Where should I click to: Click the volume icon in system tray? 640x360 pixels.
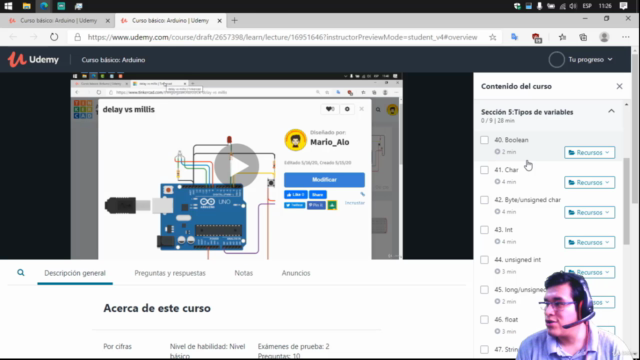[573, 6]
